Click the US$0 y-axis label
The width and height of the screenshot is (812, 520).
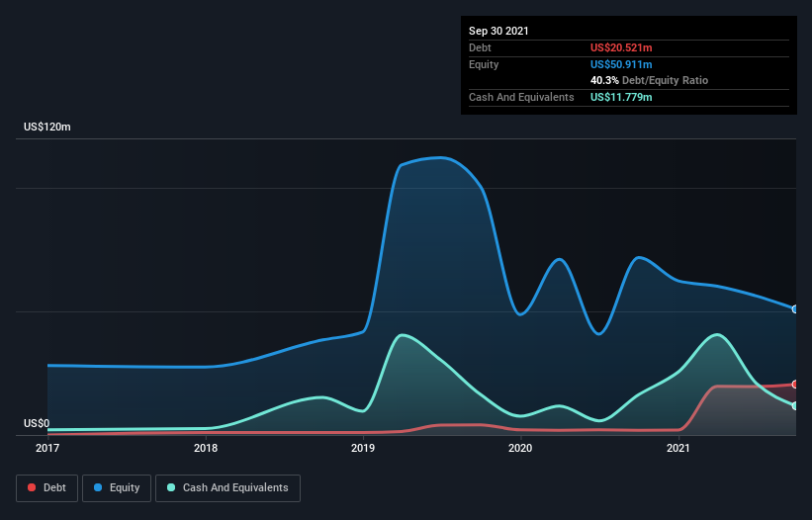(37, 423)
